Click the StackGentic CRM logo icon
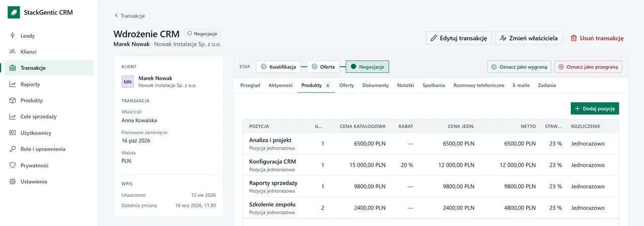Viewport: 644px width, 226px height. pos(14,13)
